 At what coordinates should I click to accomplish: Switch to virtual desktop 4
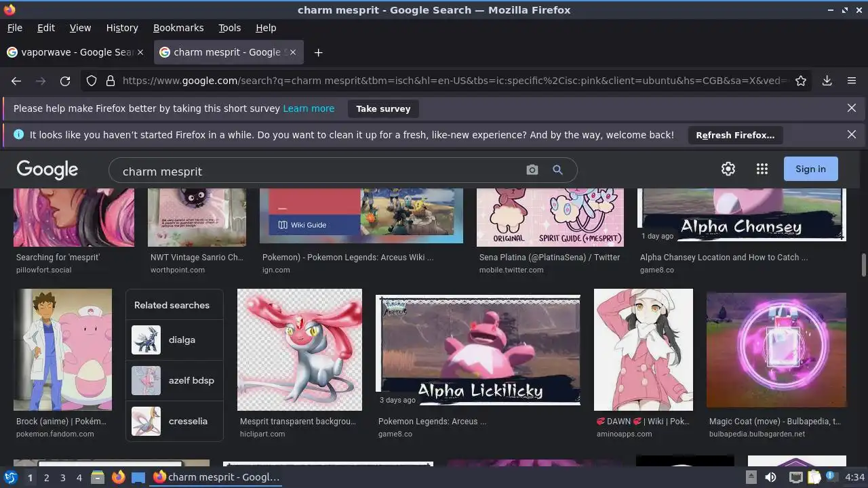point(79,478)
